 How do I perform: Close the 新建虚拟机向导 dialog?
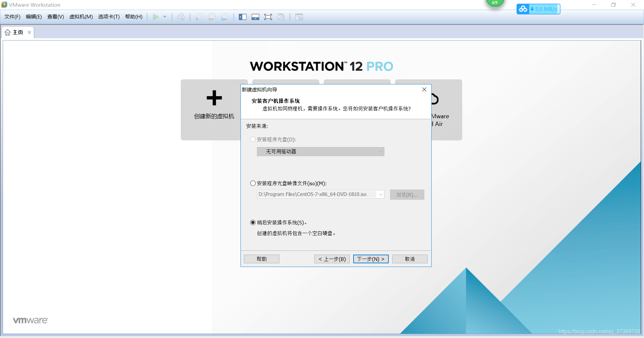(424, 89)
